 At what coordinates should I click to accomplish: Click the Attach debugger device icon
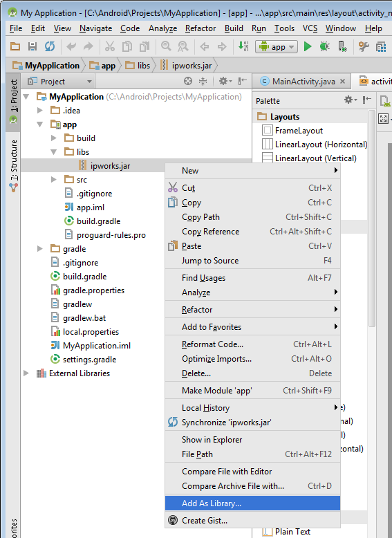(342, 46)
